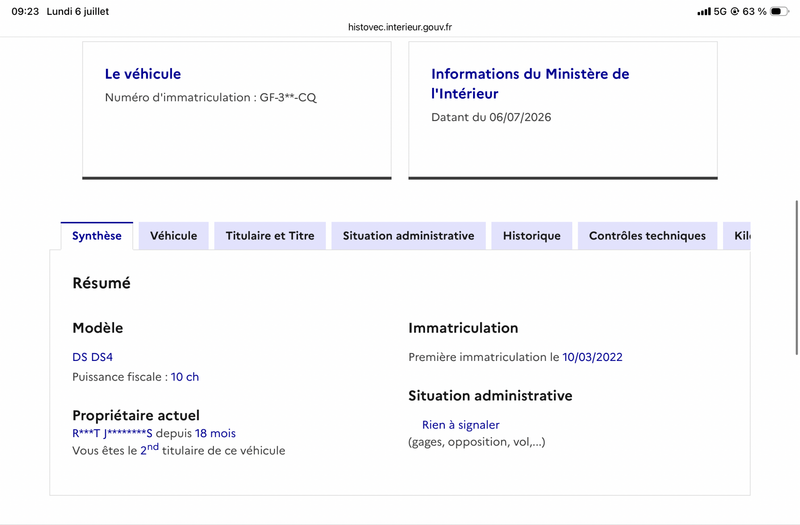Click 'Datant du 06/07/2026' text

[x=491, y=117]
